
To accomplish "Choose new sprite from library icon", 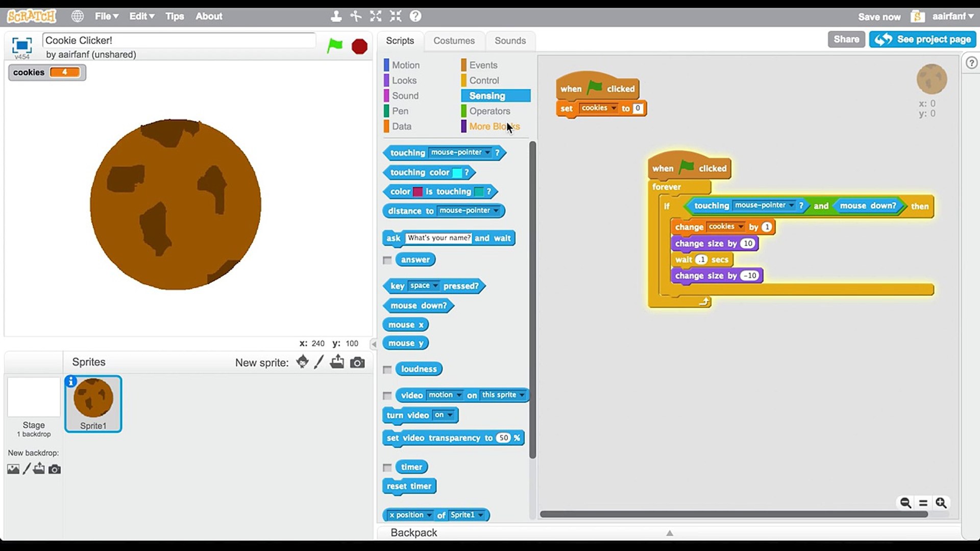I will point(302,362).
